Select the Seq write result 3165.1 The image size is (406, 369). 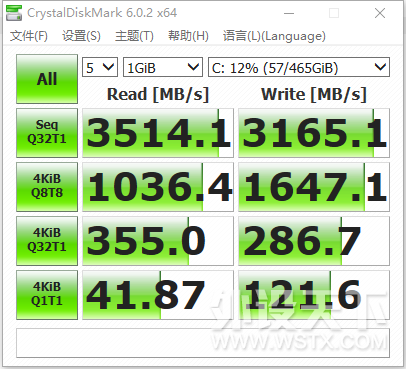(314, 133)
